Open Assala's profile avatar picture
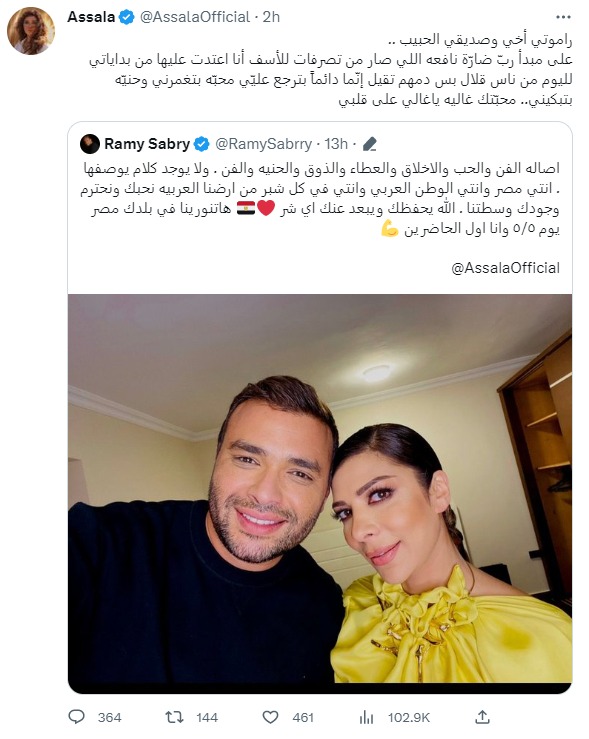Screen dimensions: 589x739 pyautogui.click(x=31, y=31)
